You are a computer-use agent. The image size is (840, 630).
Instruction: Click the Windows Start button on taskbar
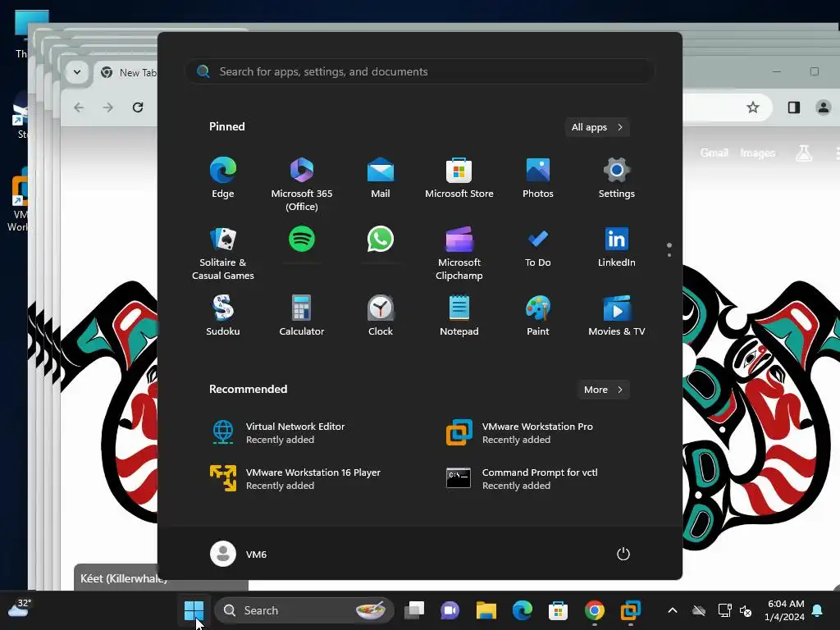coord(194,610)
